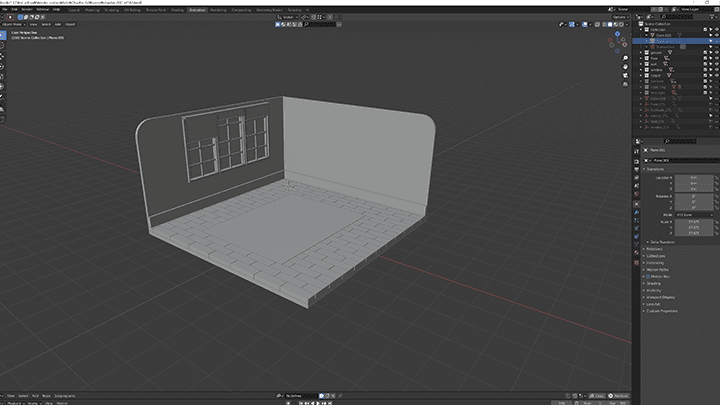Viewport: 720px width, 405px height.
Task: Switch to the Rendering workspace tab
Action: click(x=218, y=10)
